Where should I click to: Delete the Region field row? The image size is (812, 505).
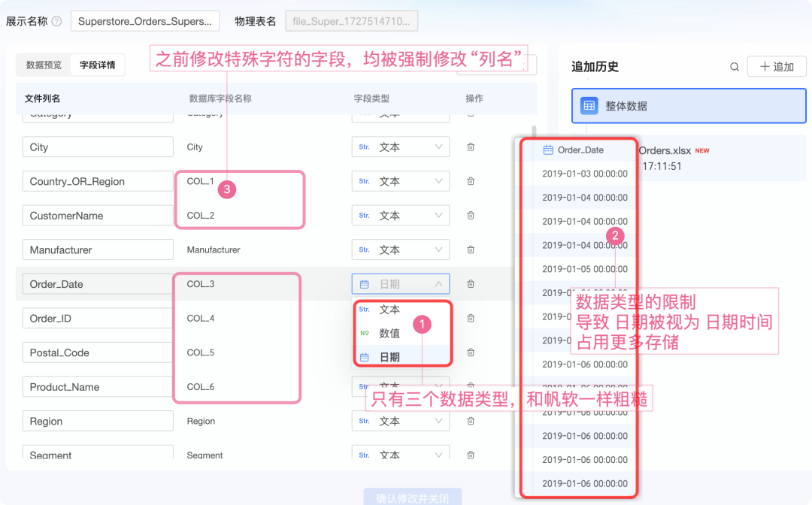coord(471,422)
